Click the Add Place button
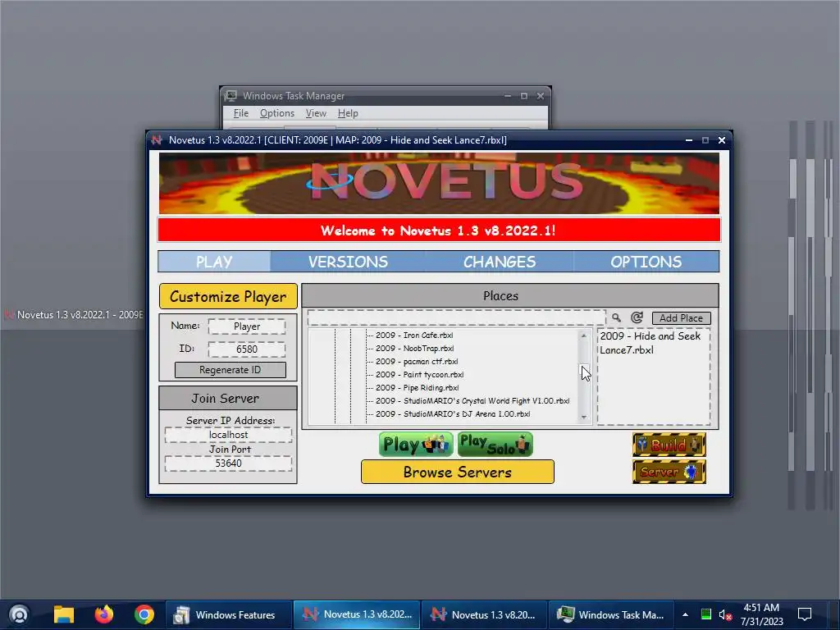Image resolution: width=840 pixels, height=630 pixels. pyautogui.click(x=681, y=317)
